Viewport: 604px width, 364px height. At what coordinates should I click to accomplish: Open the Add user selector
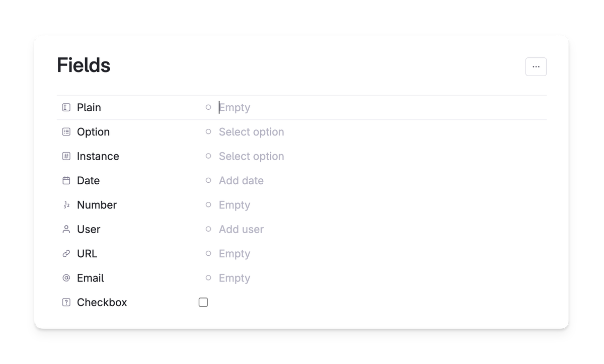pos(241,230)
